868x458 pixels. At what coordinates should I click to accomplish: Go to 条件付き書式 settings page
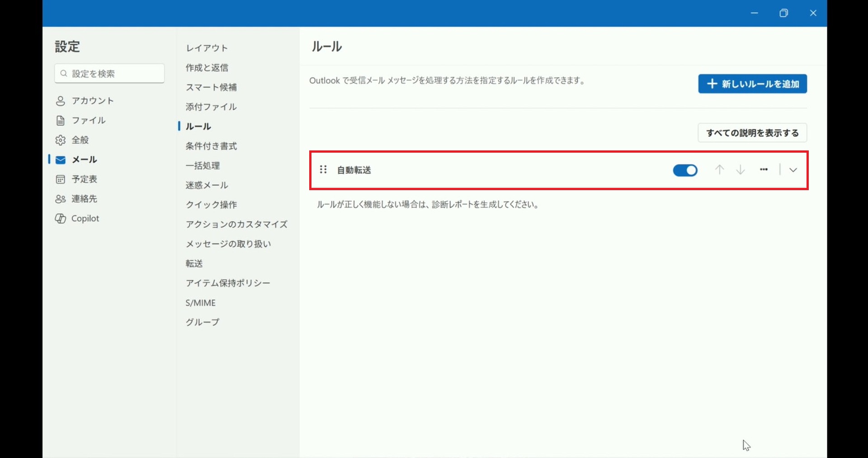(211, 146)
